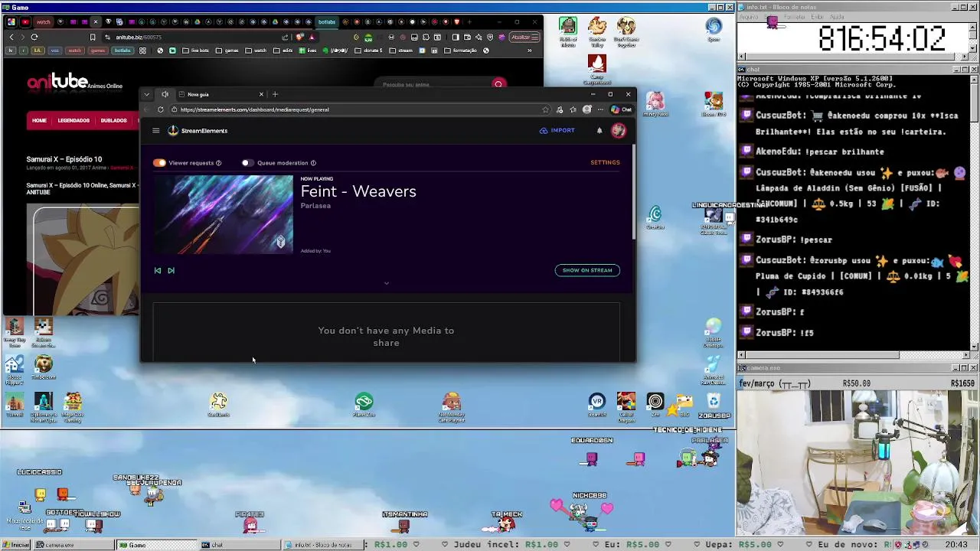Viewport: 980px width, 551px height.
Task: Click the Anitube search field
Action: pyautogui.click(x=433, y=85)
